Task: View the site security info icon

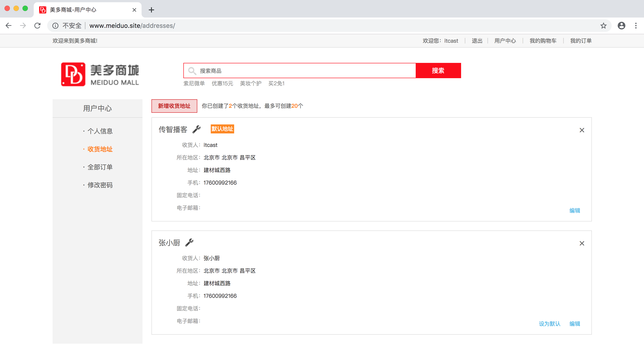Action: 55,26
